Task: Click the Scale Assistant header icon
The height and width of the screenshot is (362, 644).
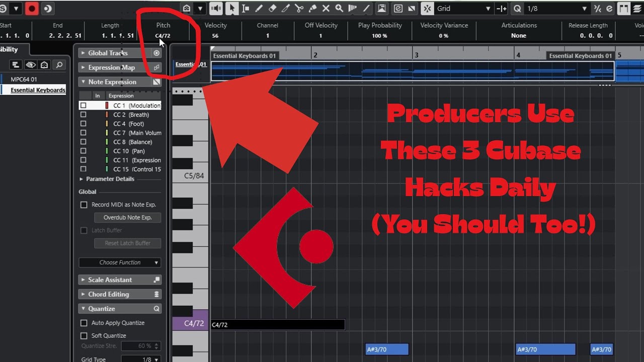Action: coord(156,280)
